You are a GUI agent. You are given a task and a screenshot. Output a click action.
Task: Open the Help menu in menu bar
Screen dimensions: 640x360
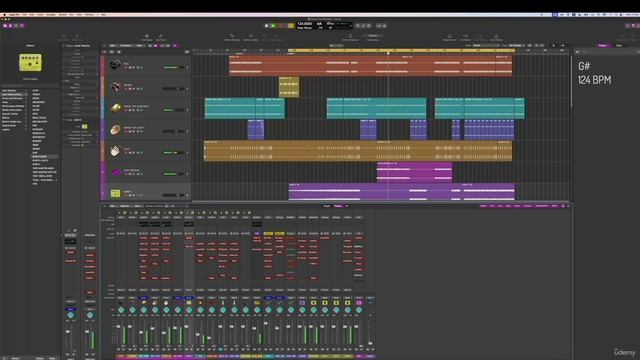pos(104,15)
